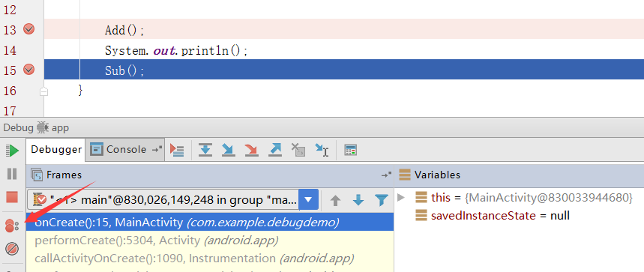The width and height of the screenshot is (644, 272).
Task: Select performCreate():5304 Activity frame
Action: click(209, 241)
